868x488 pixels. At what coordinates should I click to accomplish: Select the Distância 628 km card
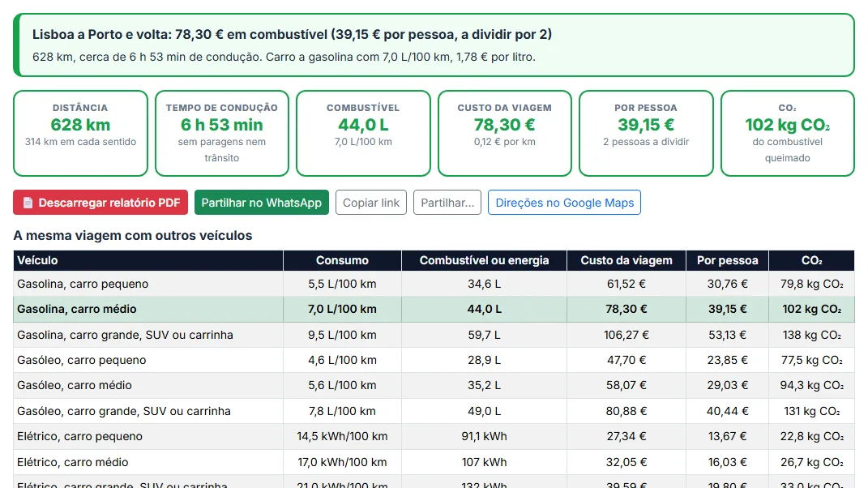[x=81, y=134]
